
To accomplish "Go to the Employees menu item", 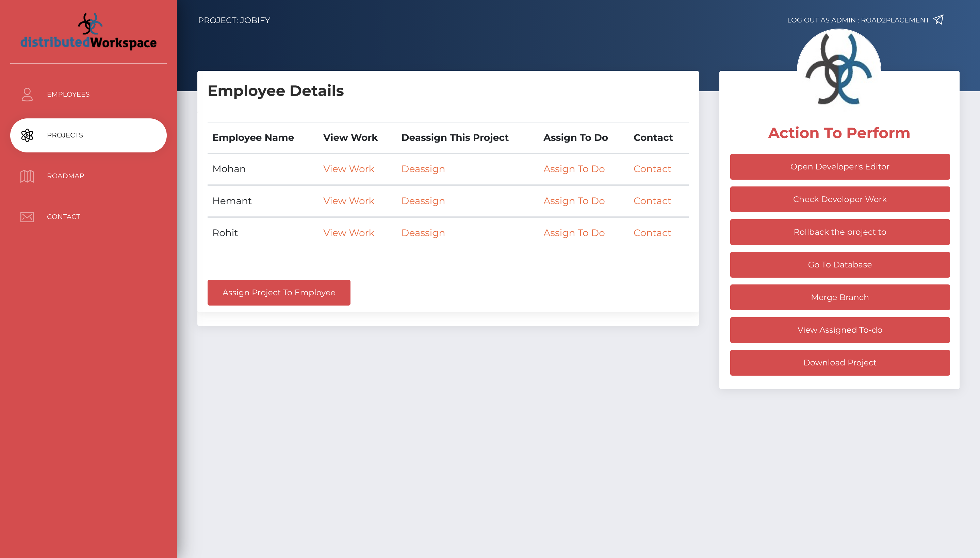I will click(x=68, y=94).
